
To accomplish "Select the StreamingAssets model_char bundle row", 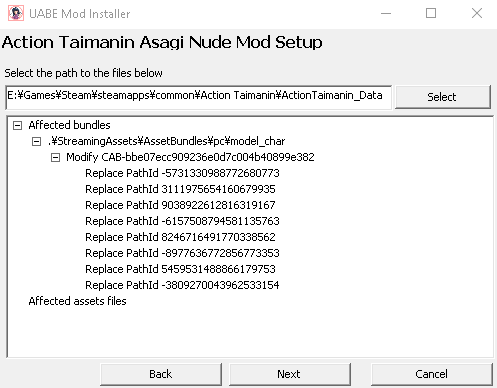I will [166, 141].
